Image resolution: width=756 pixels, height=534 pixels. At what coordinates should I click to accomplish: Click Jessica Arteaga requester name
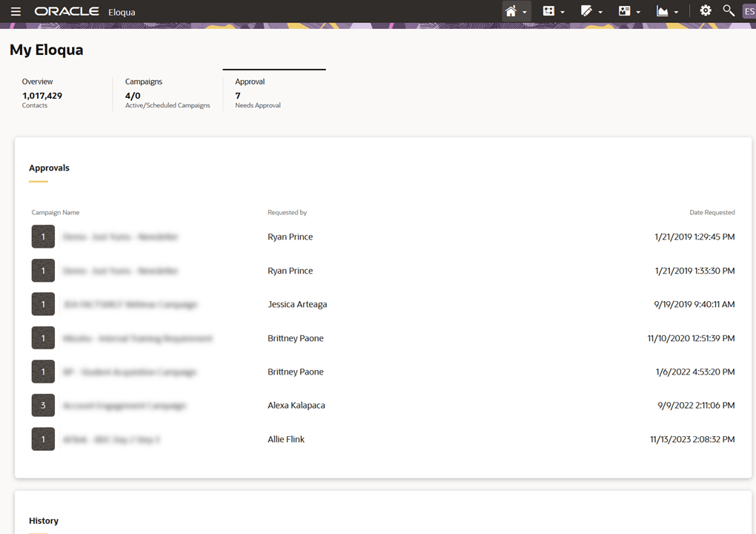coord(297,304)
